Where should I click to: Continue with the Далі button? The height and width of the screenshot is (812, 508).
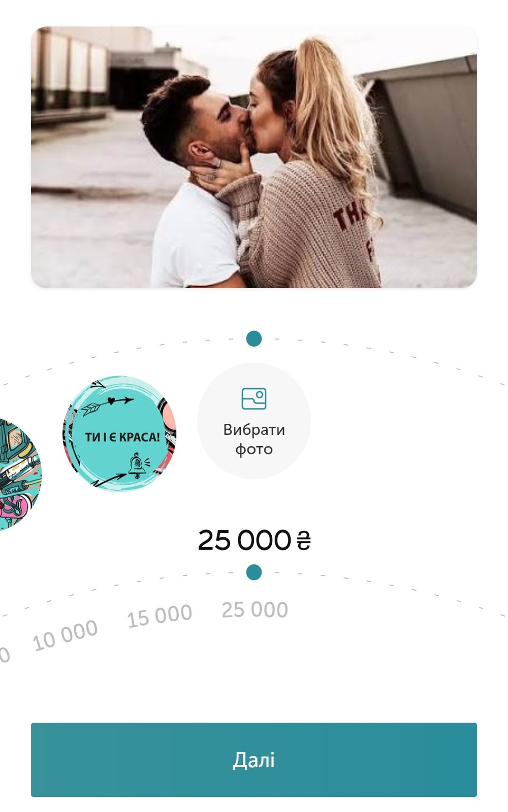253,759
